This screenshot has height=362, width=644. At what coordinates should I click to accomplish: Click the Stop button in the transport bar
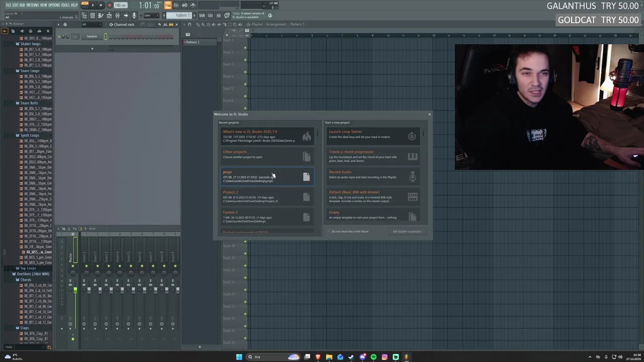click(x=101, y=5)
